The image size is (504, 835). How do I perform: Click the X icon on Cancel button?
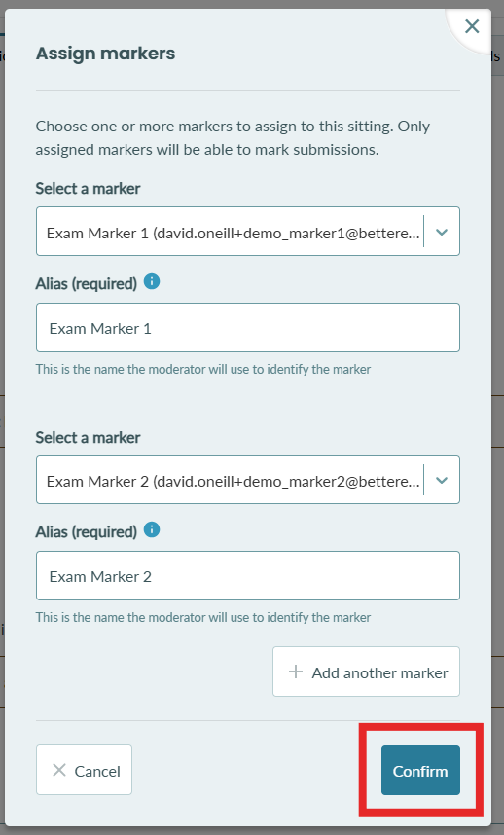pos(59,770)
